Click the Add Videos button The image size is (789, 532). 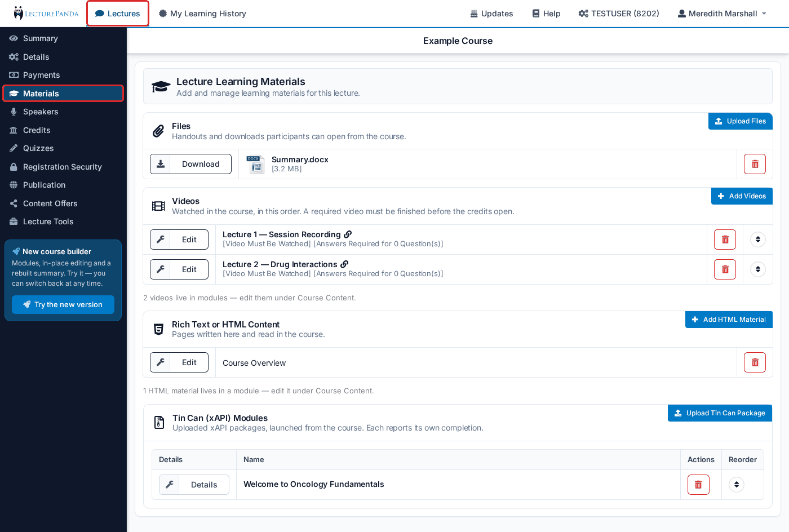tap(742, 196)
